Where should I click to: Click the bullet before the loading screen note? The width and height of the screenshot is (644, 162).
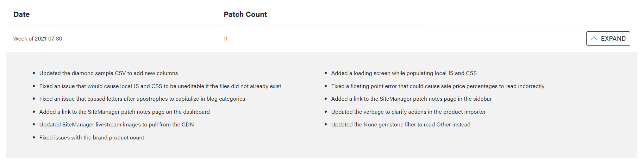(326, 73)
